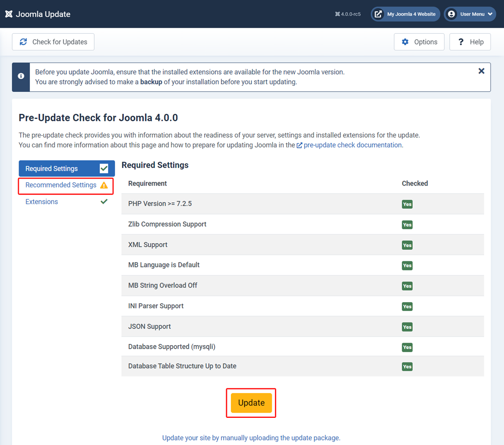Click the user avatar icon
This screenshot has height=445, width=504.
point(451,14)
